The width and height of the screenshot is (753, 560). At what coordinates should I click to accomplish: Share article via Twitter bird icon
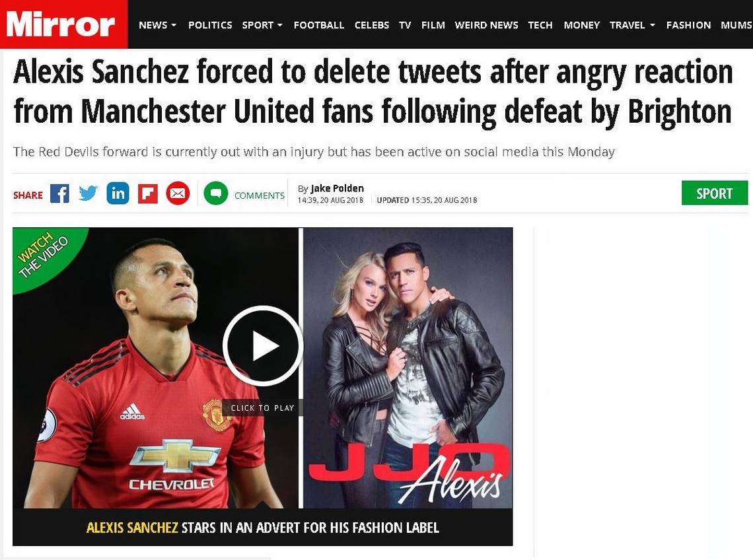(x=88, y=193)
